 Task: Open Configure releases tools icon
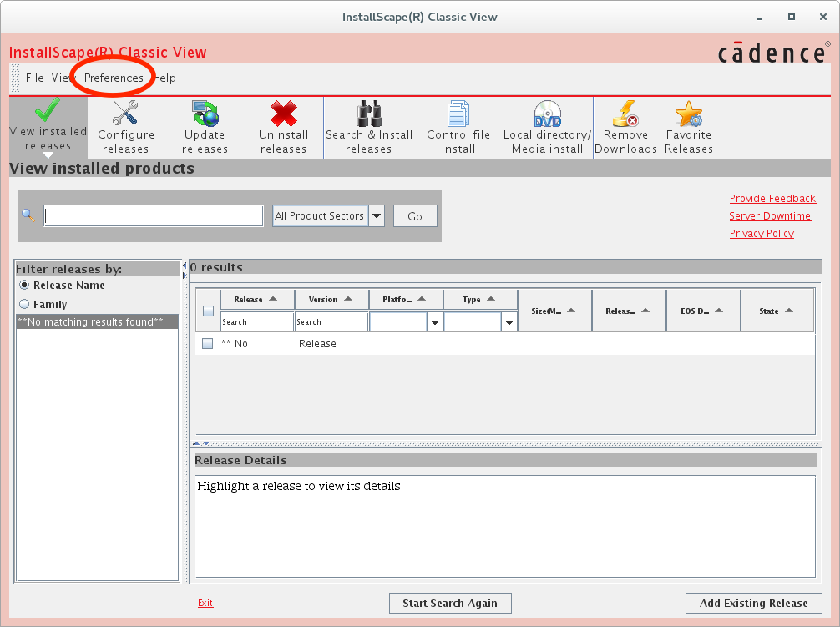tap(125, 113)
